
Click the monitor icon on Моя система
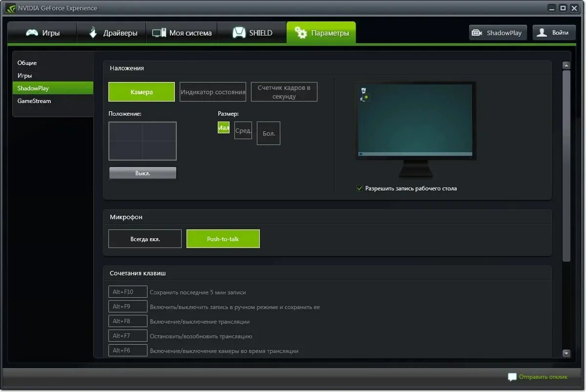(159, 33)
